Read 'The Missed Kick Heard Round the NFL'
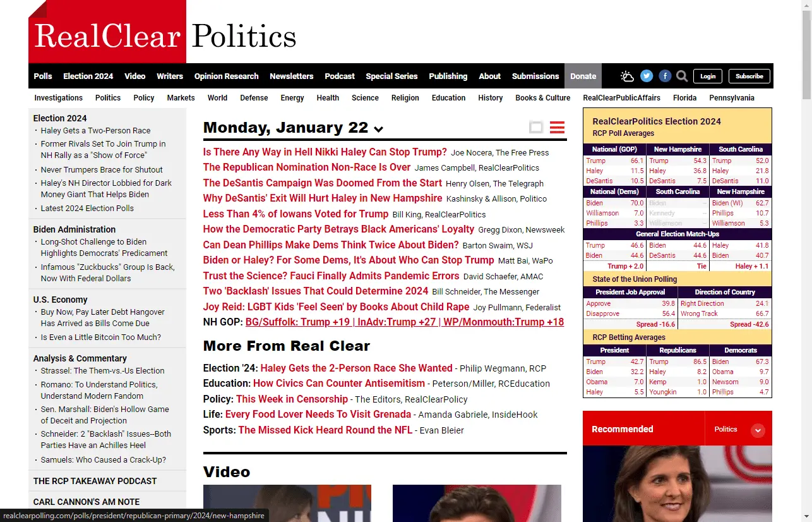This screenshot has width=812, height=522. pos(325,430)
